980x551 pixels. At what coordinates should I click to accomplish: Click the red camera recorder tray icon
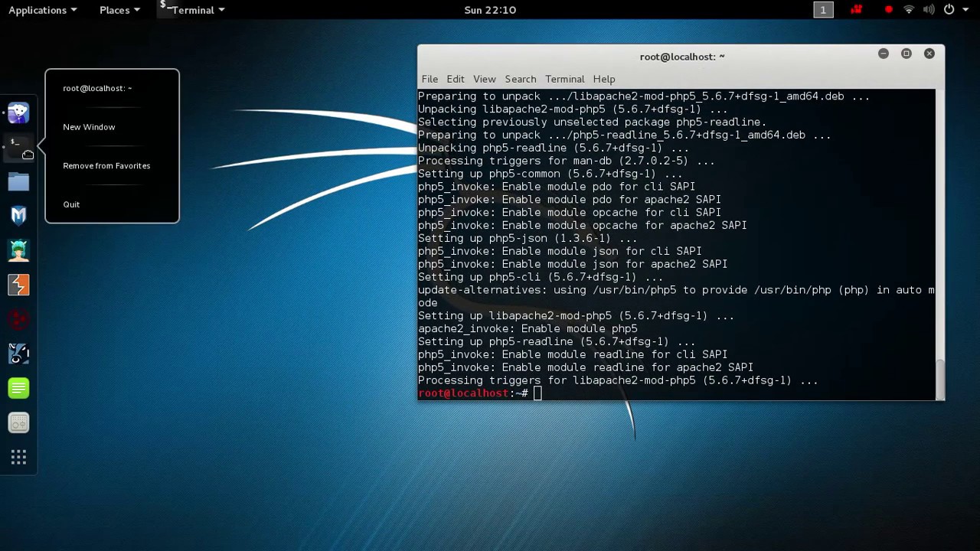point(857,10)
